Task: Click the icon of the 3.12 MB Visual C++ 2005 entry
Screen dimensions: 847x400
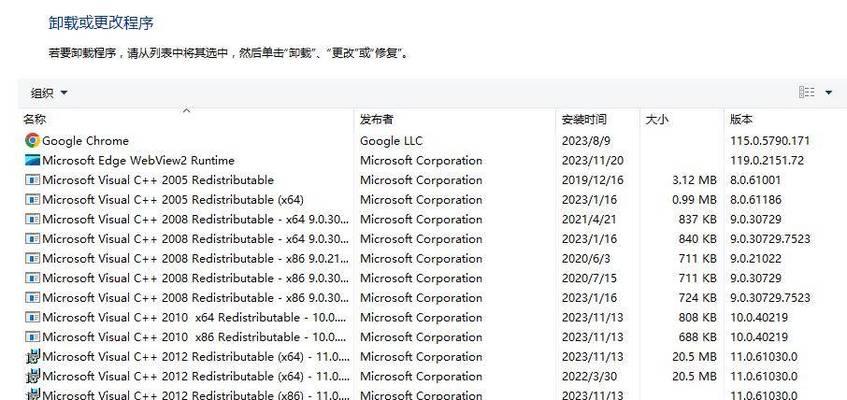Action: click(32, 180)
